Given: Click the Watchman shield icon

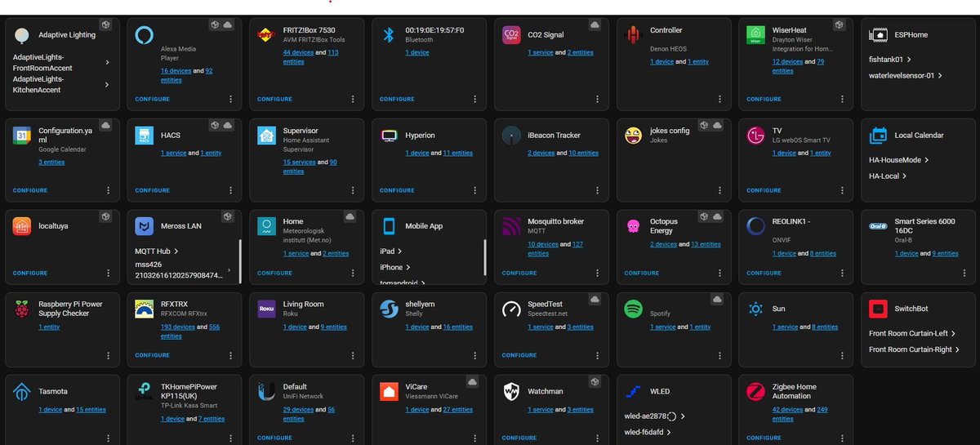Looking at the screenshot, I should click(511, 392).
